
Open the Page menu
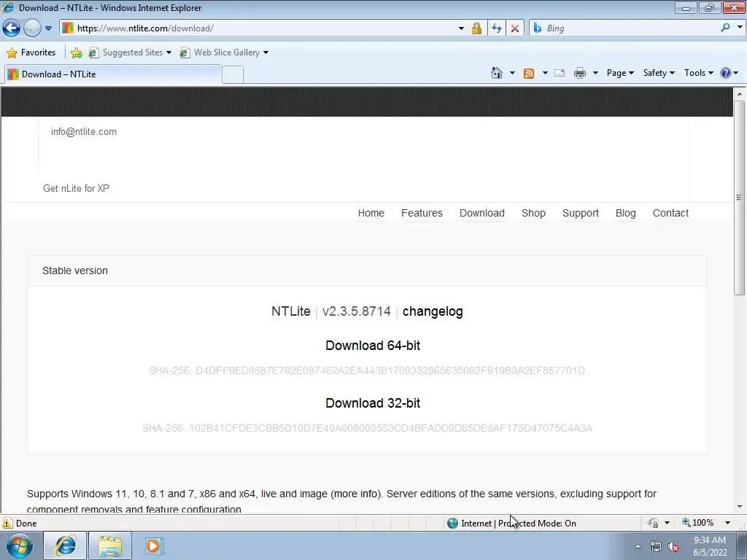pos(620,73)
